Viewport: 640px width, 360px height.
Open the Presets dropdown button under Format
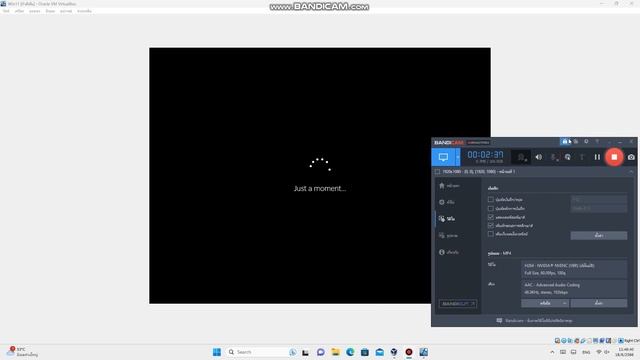545,303
